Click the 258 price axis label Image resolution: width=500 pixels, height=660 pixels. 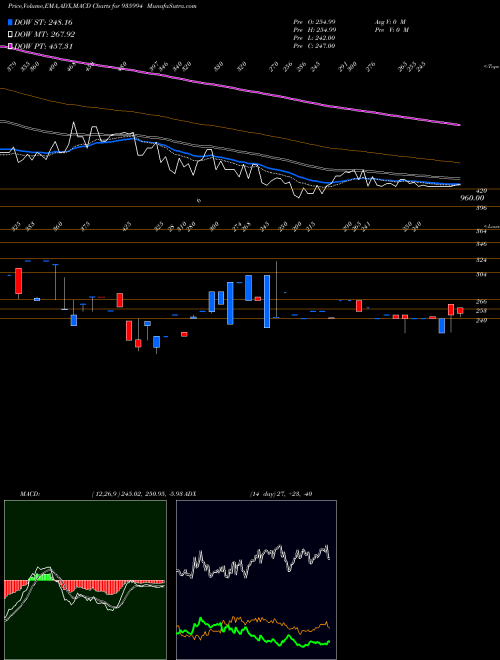click(481, 311)
